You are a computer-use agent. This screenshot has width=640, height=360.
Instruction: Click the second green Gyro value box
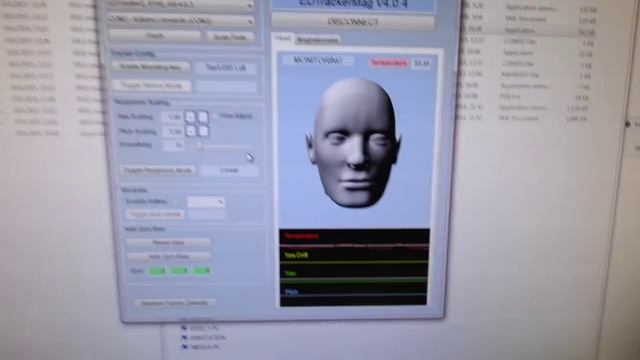coord(180,271)
